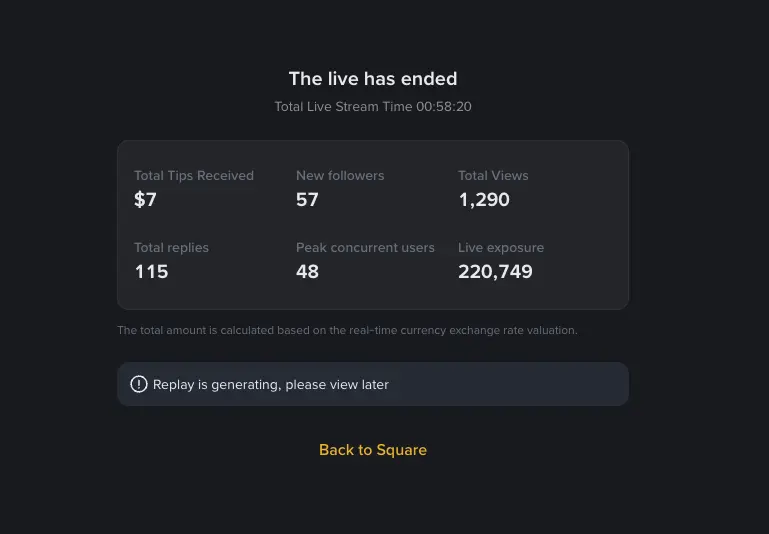The width and height of the screenshot is (769, 534).
Task: Click the $7 tips amount
Action: click(x=146, y=200)
